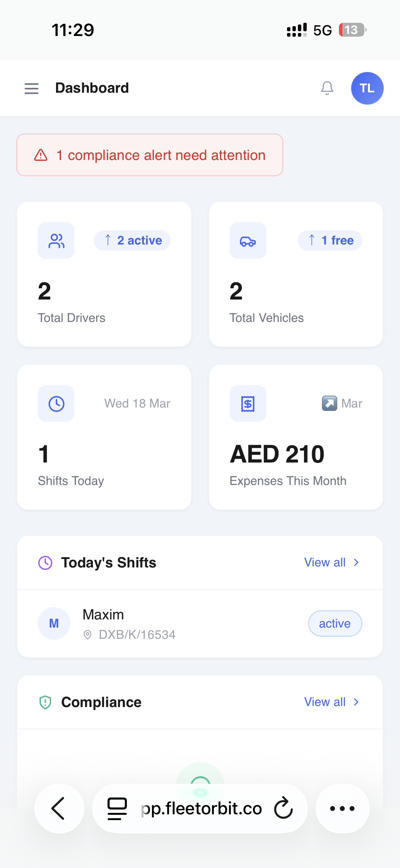Tap the drivers people icon

(x=56, y=241)
